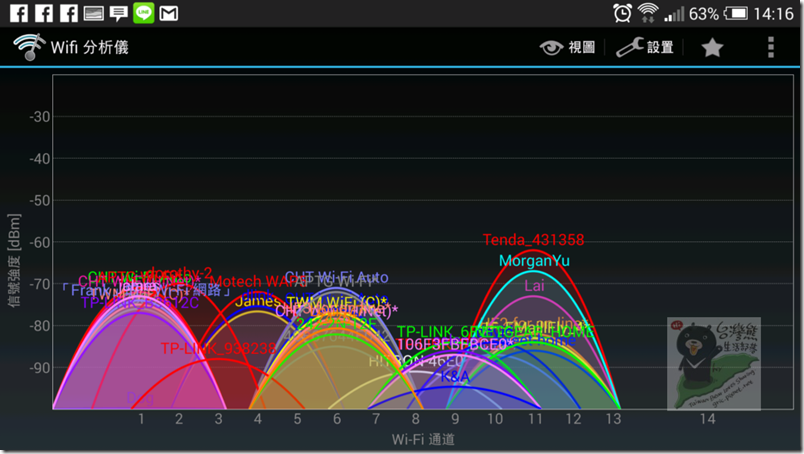Tap the 63% battery percentage text

pyautogui.click(x=704, y=14)
